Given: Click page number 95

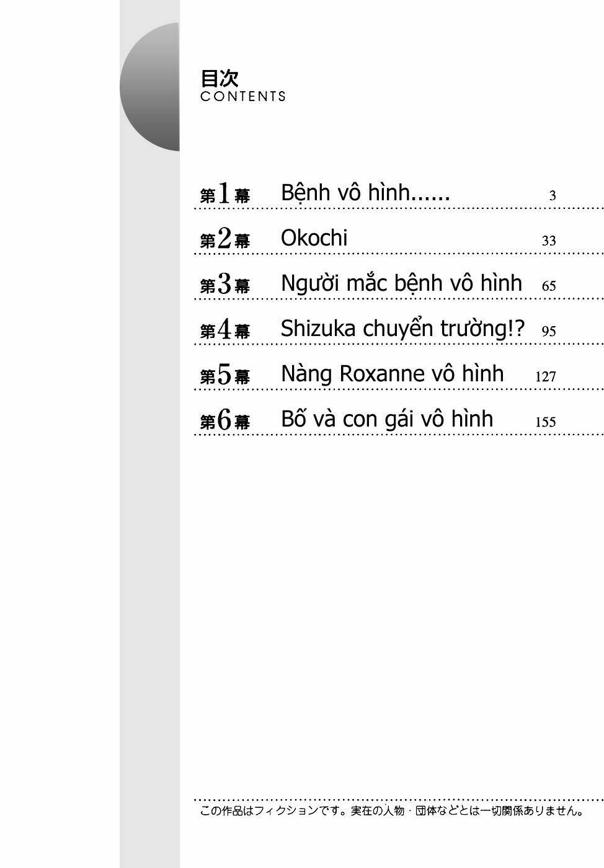Looking at the screenshot, I should [x=548, y=332].
